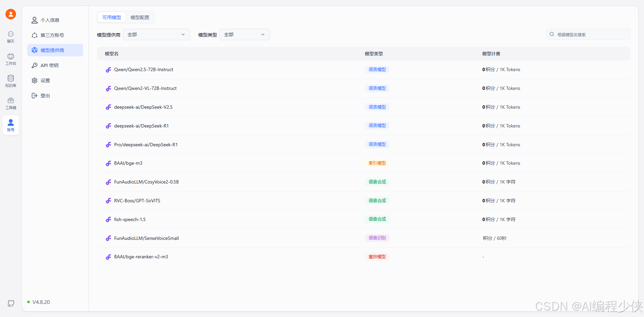Image resolution: width=644 pixels, height=317 pixels.
Task: Click the 重排模型 tag of bge-reranker-v2-m3
Action: click(x=377, y=257)
